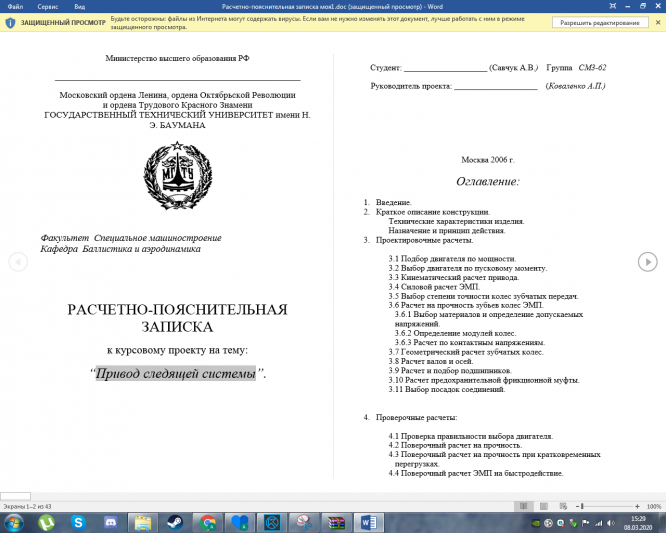The height and width of the screenshot is (533, 666).
Task: Open Steam from the taskbar
Action: 175,522
